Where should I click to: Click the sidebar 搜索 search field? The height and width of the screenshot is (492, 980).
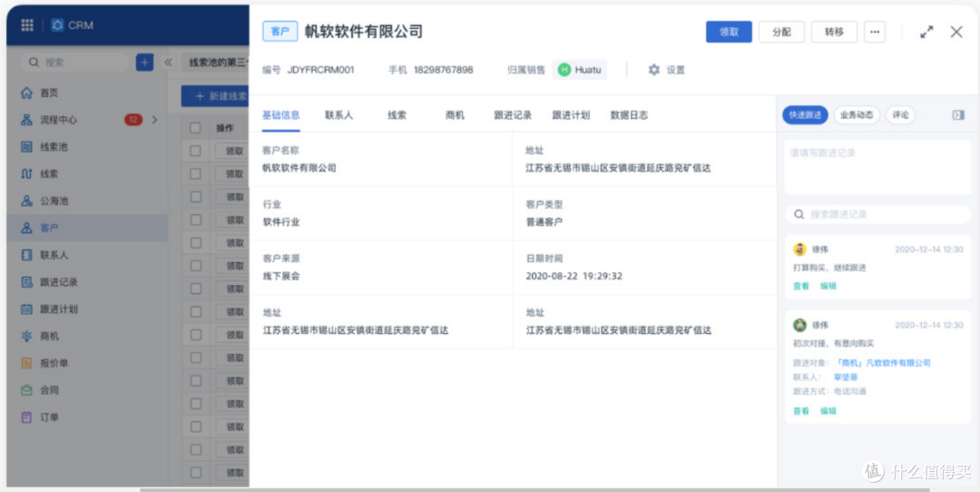tap(74, 62)
